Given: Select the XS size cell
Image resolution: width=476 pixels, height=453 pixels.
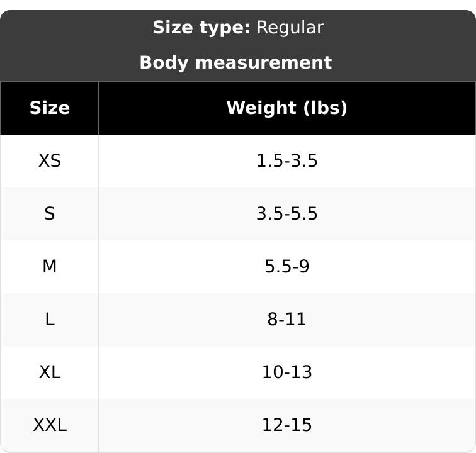Looking at the screenshot, I should pos(50,161).
